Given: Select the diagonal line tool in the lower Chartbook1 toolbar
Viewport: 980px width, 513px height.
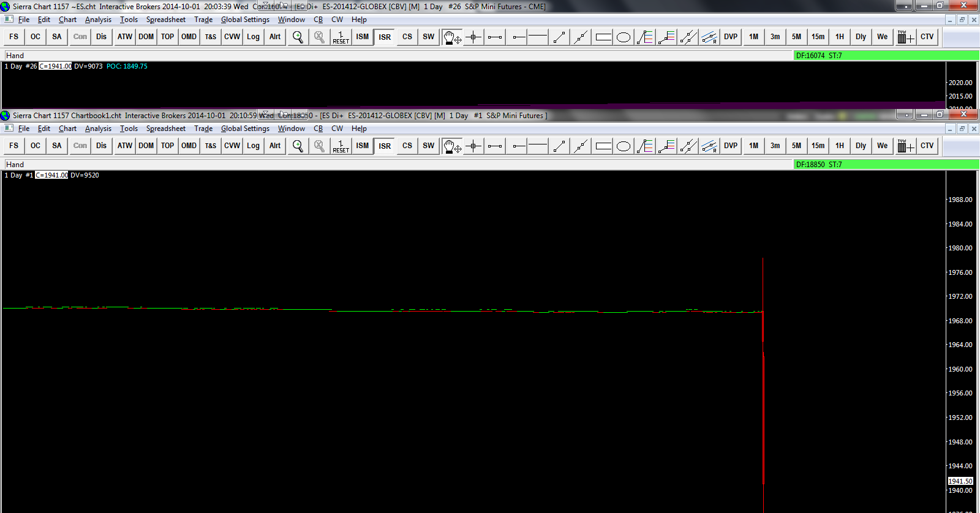Looking at the screenshot, I should coord(559,146).
